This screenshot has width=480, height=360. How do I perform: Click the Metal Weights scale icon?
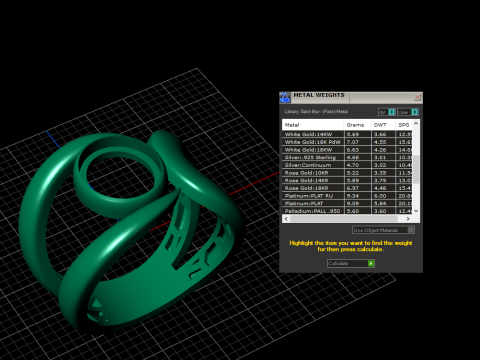285,97
